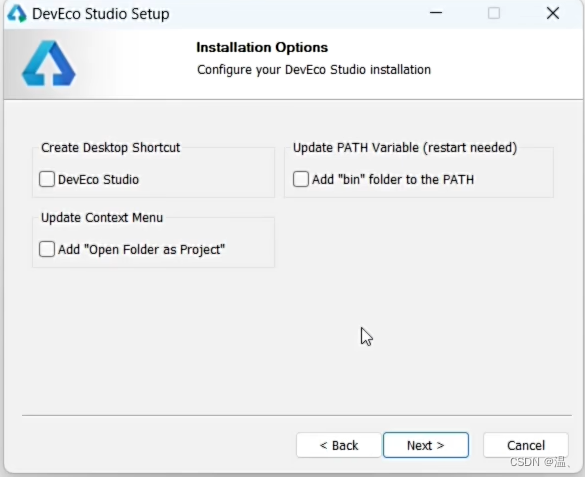The width and height of the screenshot is (585, 477).
Task: Click the small DevEco icon in title bar
Action: coord(17,14)
